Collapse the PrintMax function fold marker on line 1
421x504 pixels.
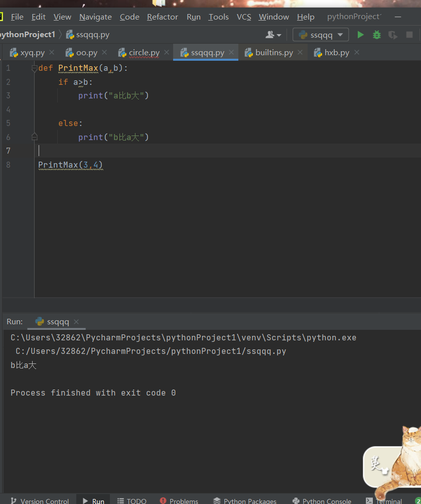pos(35,68)
